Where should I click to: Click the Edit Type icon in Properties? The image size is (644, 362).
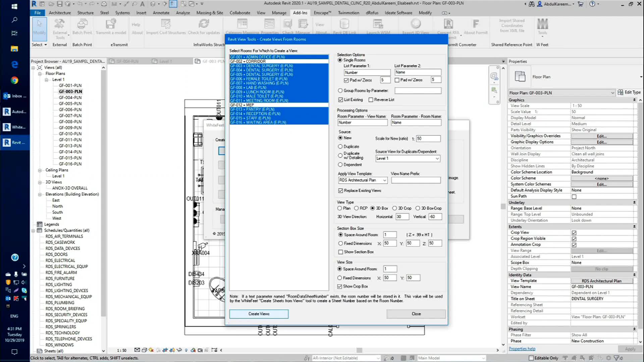[x=621, y=92]
